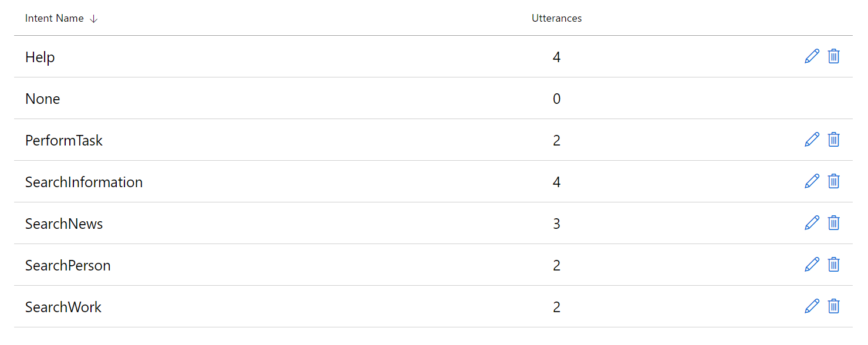
Task: Select the SearchInformation intent name
Action: (x=84, y=182)
